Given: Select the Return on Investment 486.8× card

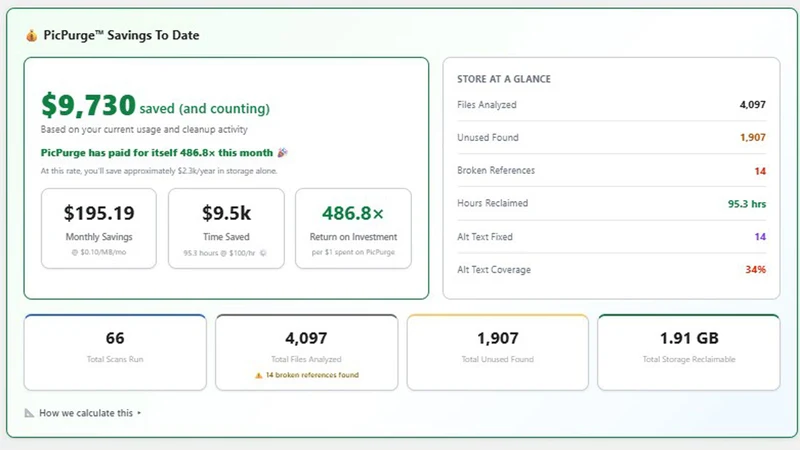Looking at the screenshot, I should (353, 228).
